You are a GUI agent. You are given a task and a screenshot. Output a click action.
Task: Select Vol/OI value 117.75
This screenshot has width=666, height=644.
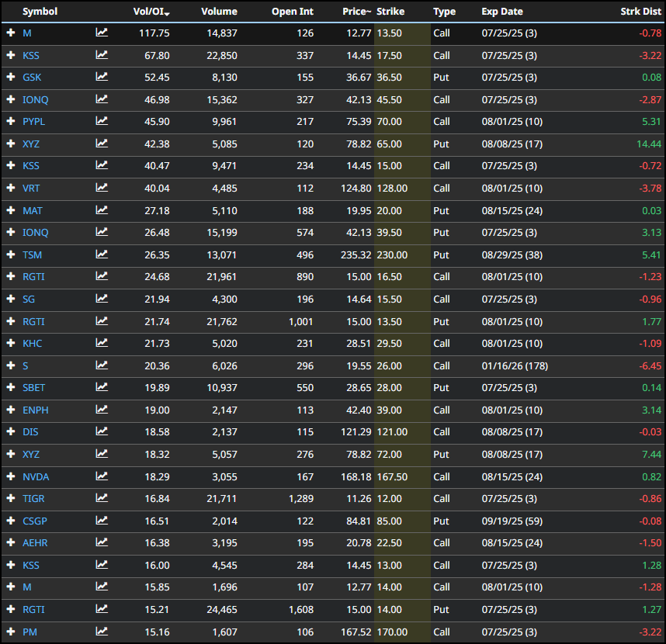pos(154,33)
